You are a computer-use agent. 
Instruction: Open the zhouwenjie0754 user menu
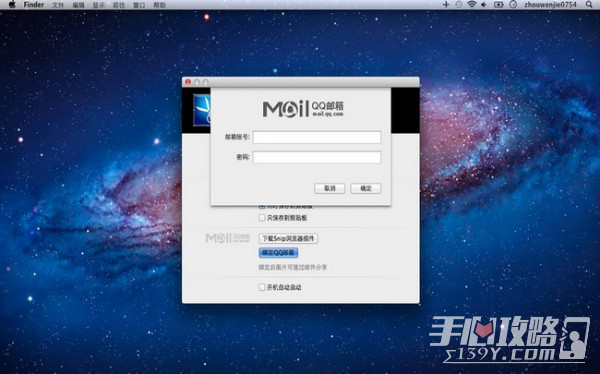(550, 5)
